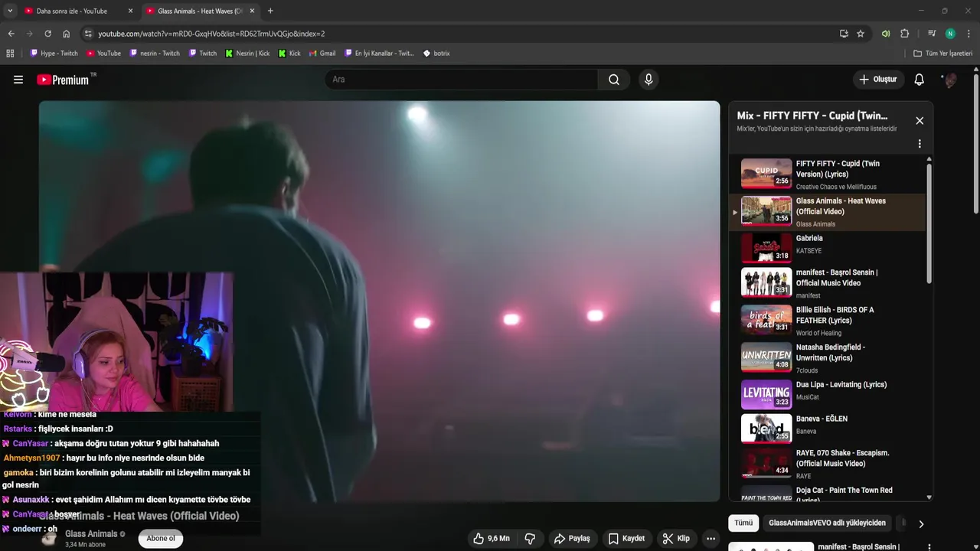Image resolution: width=980 pixels, height=551 pixels.
Task: Focus the YouTube Ara search field
Action: (461, 80)
